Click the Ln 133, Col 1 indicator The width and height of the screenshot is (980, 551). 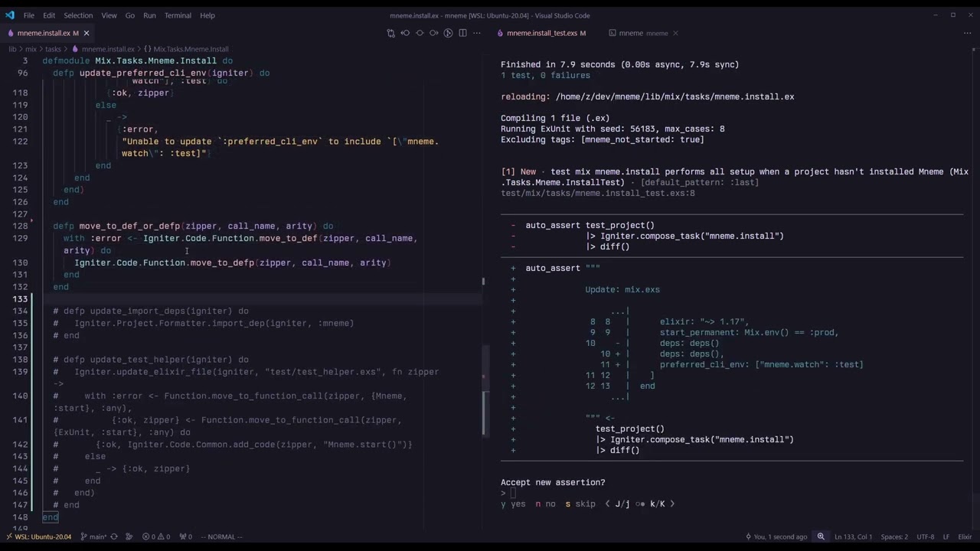(854, 536)
